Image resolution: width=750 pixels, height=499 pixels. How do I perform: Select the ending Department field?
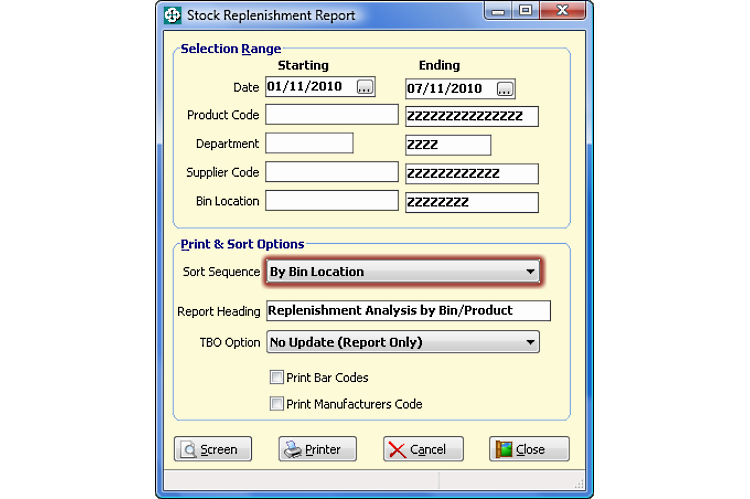tap(448, 145)
